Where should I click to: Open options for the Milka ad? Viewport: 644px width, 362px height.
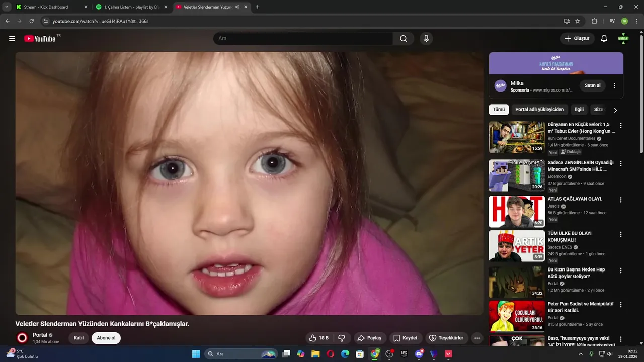point(614,85)
